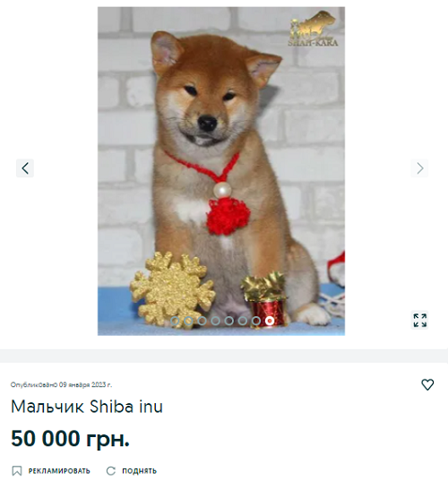Click the circular arrow icon beside Поднять
The width and height of the screenshot is (448, 481).
click(x=111, y=471)
